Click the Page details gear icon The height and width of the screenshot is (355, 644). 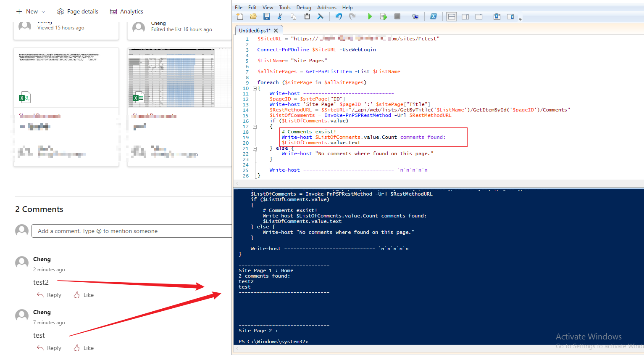click(60, 11)
